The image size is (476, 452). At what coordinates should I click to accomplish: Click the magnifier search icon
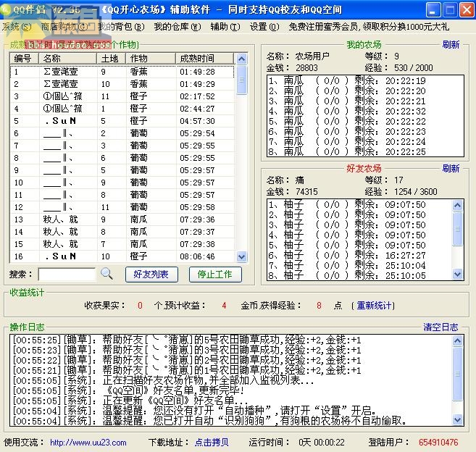click(107, 274)
